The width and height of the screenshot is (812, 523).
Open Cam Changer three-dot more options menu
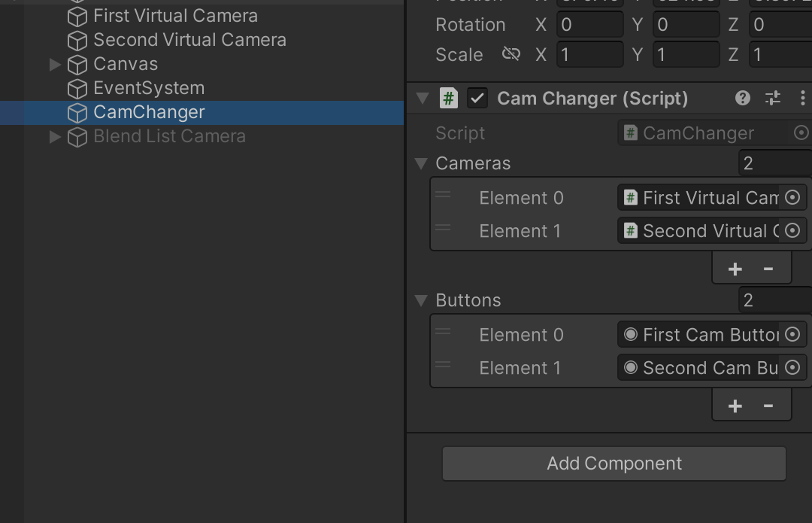(802, 98)
